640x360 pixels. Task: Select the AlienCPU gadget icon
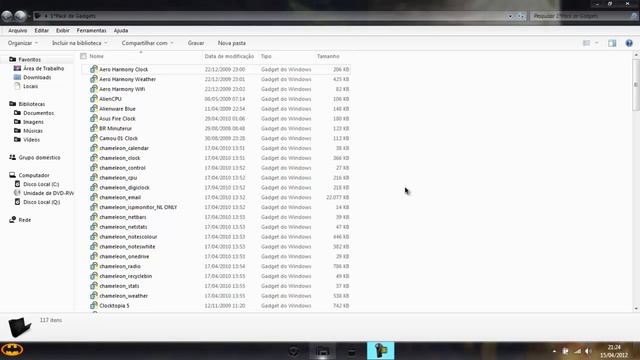coord(94,99)
